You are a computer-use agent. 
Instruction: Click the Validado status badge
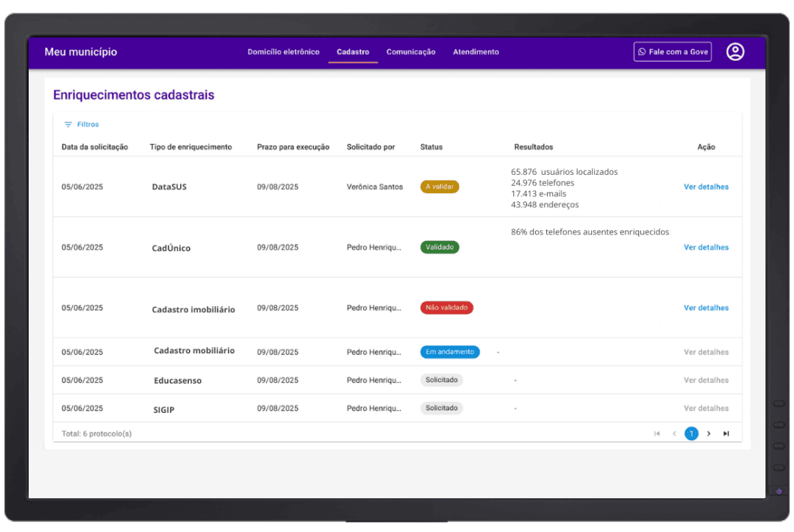(x=440, y=247)
